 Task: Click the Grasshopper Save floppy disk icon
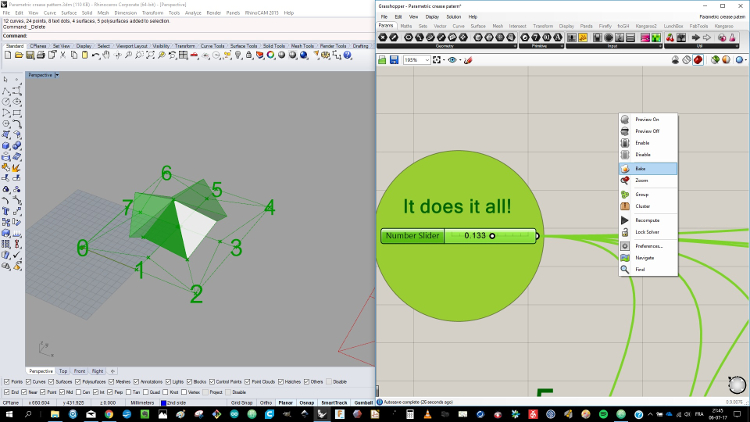tap(394, 60)
